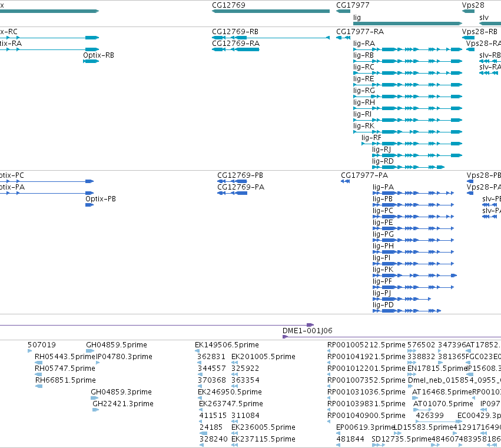Select protein CG17977-PA

(x=364, y=175)
